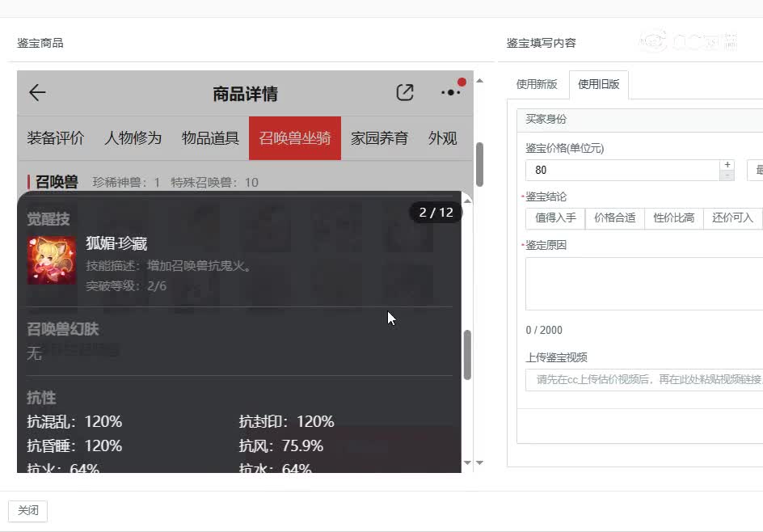Screen dimensions: 763x532
Task: Open the 人物修为 tab
Action: pyautogui.click(x=131, y=138)
